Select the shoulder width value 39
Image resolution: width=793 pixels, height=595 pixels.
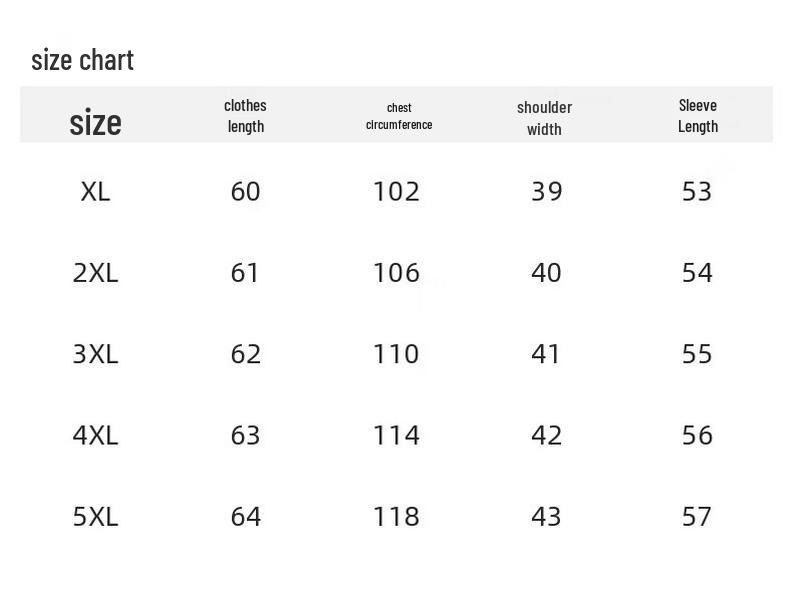coord(546,191)
